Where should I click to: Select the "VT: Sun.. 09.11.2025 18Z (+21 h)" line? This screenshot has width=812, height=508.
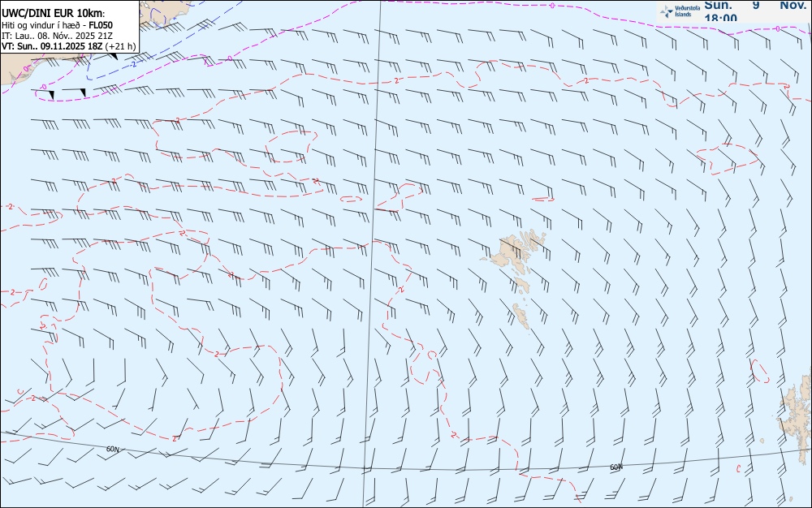tap(68, 46)
